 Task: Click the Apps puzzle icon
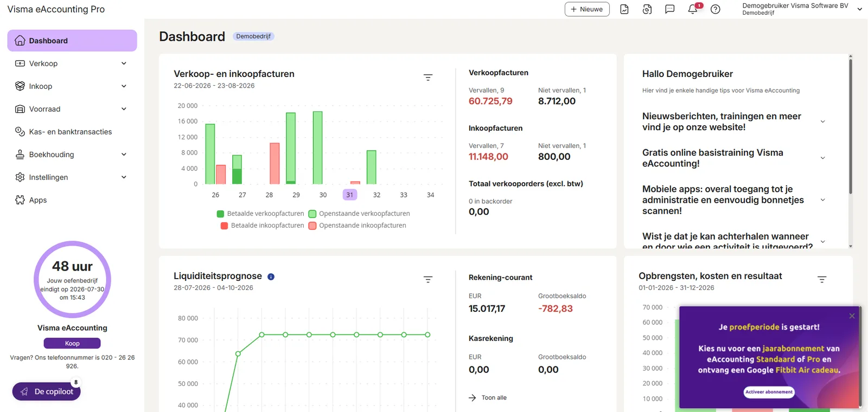[20, 200]
